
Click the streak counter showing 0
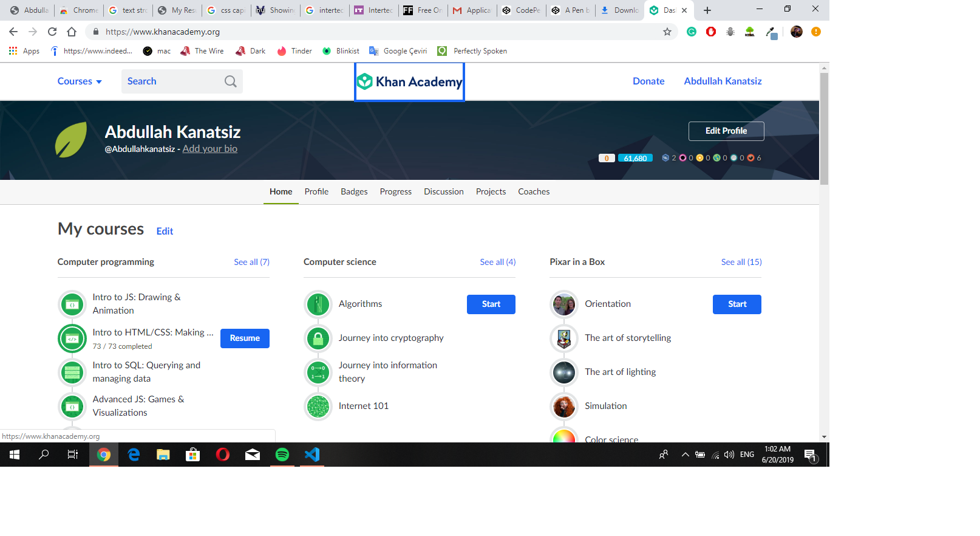pos(607,158)
